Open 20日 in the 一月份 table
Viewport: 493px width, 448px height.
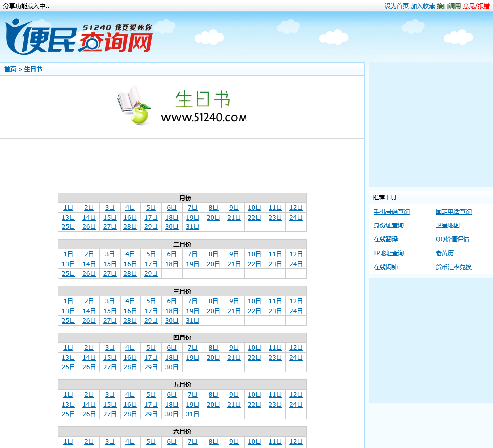[x=213, y=217]
